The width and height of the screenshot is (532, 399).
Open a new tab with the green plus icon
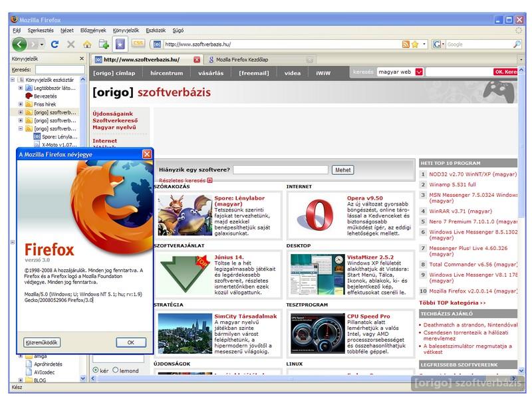104,44
